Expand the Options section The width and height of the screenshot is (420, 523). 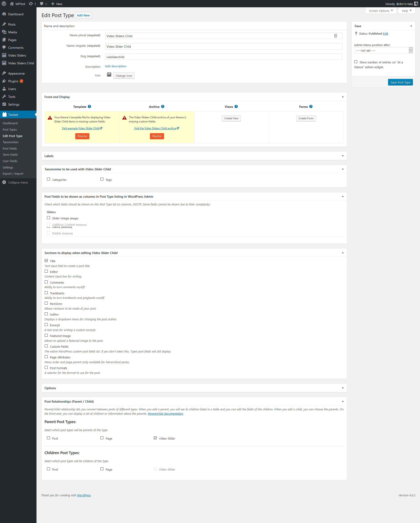coord(343,388)
